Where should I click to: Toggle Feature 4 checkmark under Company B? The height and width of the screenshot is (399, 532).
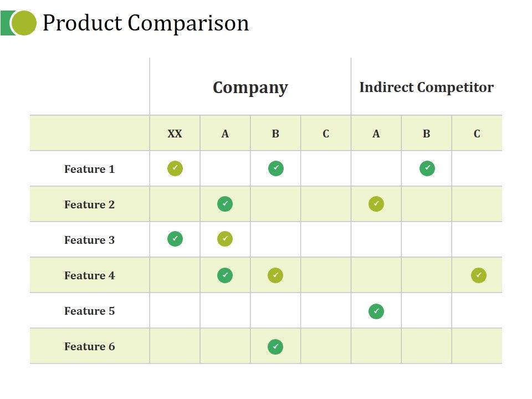pos(275,275)
